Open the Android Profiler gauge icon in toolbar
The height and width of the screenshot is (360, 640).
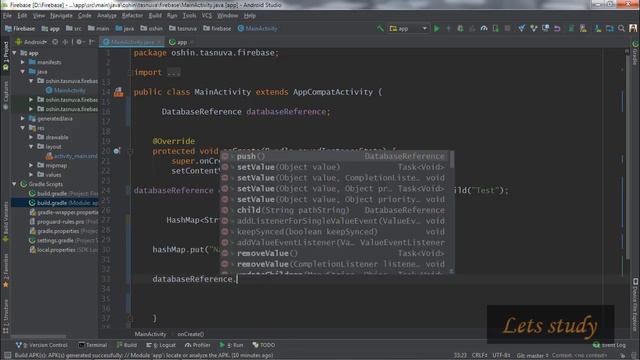click(x=484, y=29)
